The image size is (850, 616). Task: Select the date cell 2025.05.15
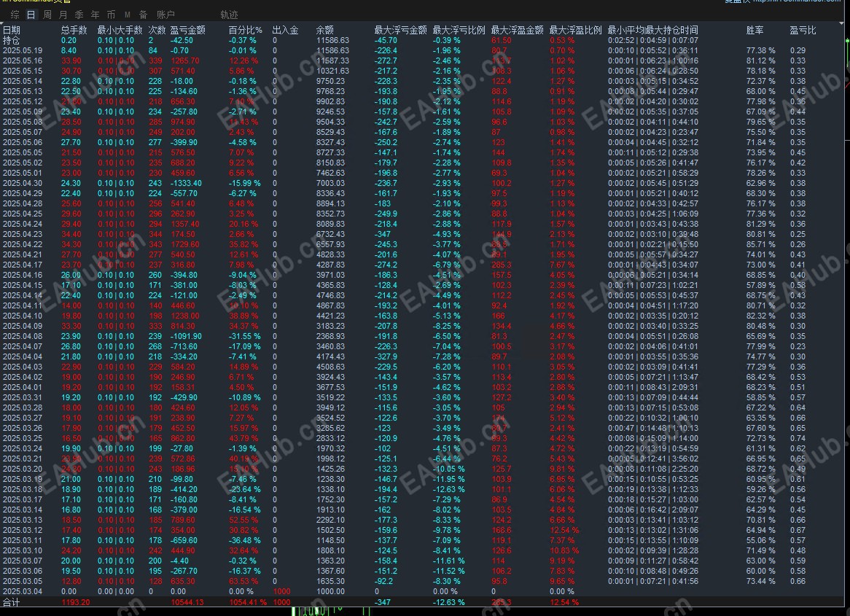pos(22,71)
